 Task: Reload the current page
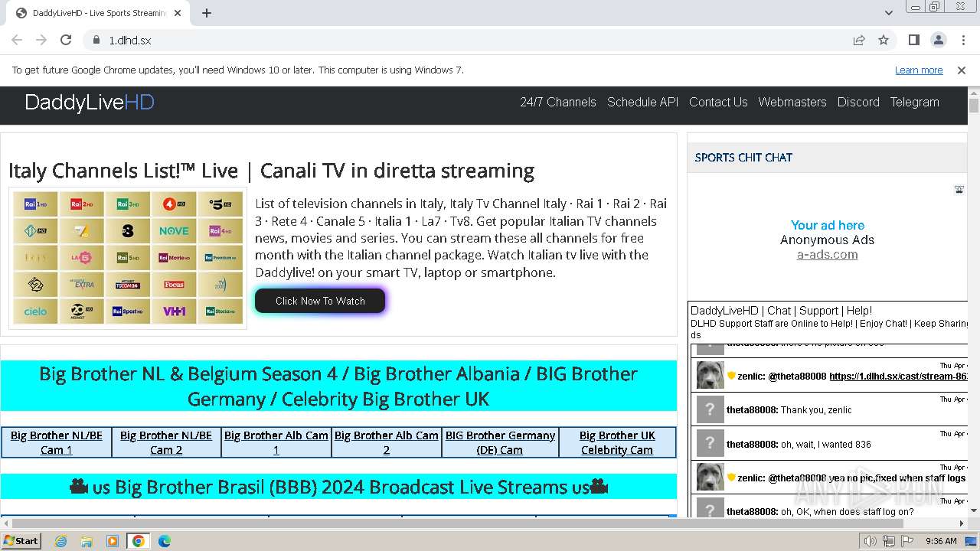[66, 41]
